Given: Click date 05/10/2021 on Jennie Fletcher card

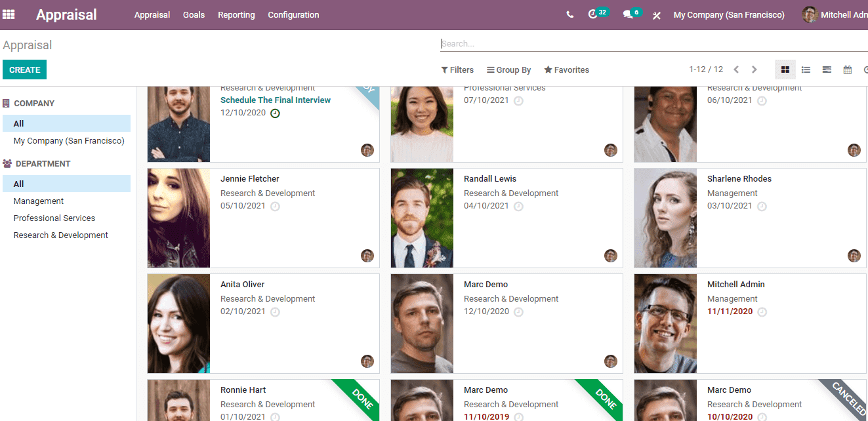Looking at the screenshot, I should [x=243, y=206].
